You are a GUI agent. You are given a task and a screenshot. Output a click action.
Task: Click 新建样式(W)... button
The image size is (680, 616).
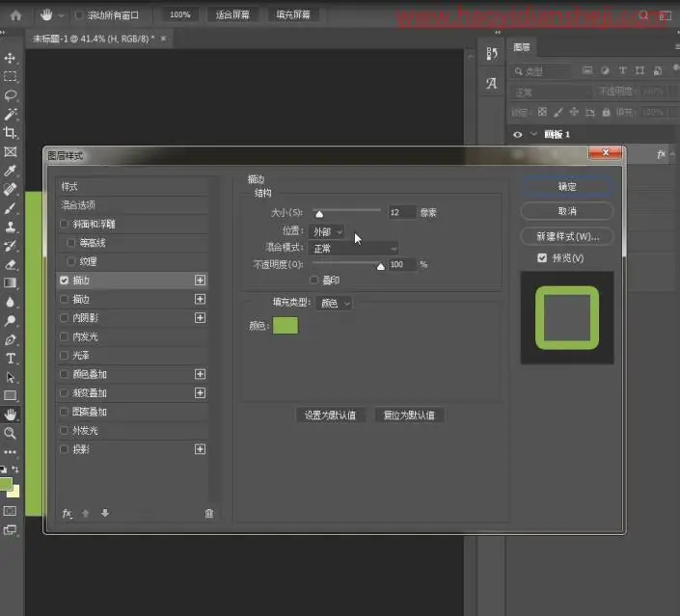567,236
